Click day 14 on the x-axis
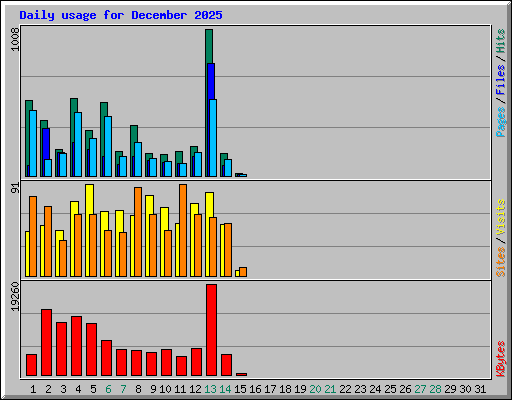The width and height of the screenshot is (512, 400). coord(225,389)
